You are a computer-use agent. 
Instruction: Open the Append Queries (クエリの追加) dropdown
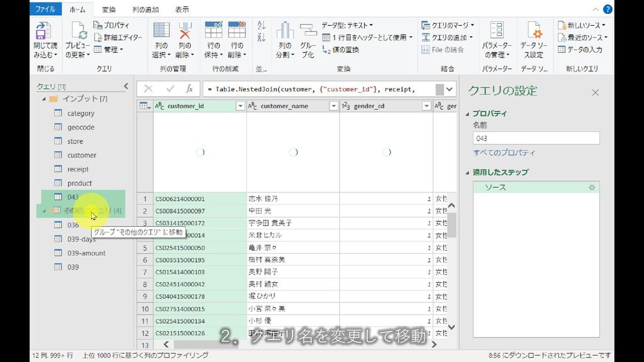[447, 37]
